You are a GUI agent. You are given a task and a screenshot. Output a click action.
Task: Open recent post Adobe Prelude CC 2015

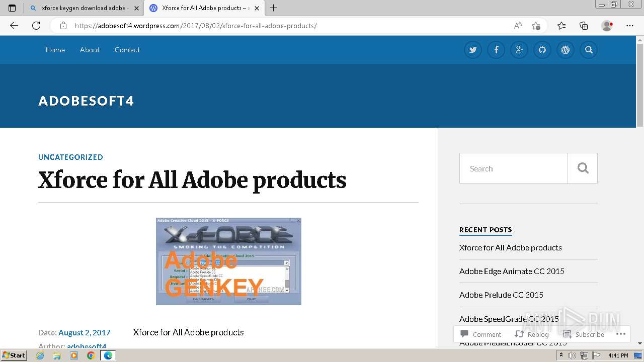[501, 295]
